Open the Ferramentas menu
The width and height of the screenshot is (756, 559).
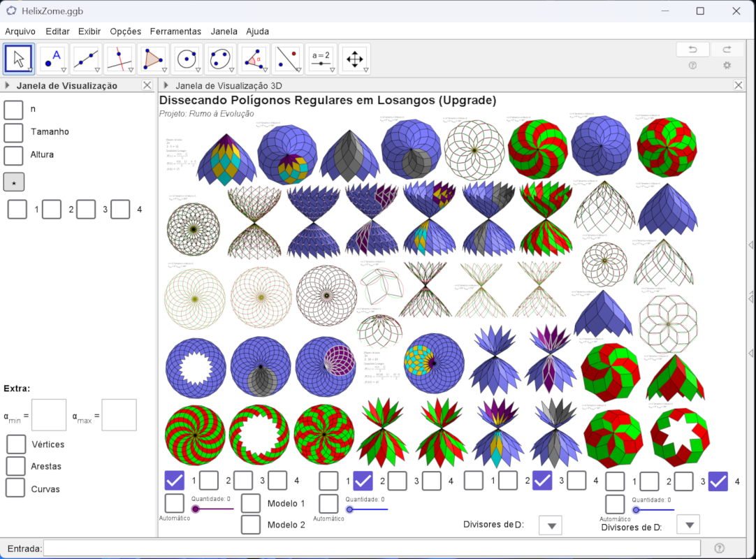(175, 31)
